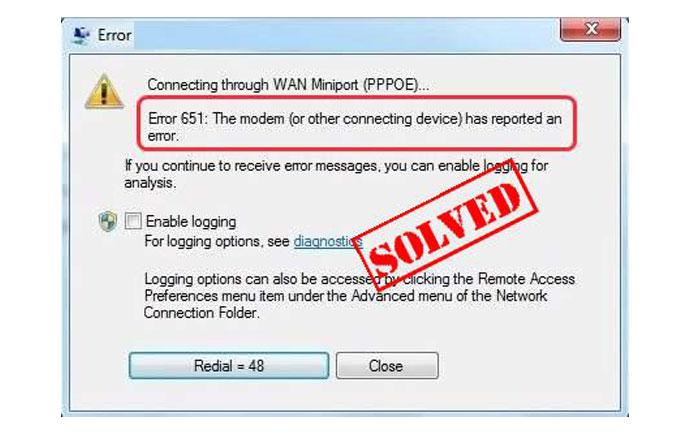Tick the Enable logging checkbox
Screen dimensions: 690x434
coord(133,221)
